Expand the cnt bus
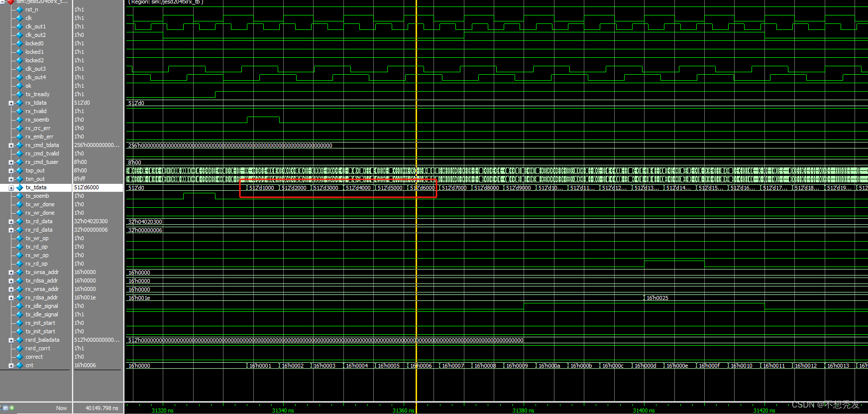Image resolution: width=868 pixels, height=414 pixels. tap(11, 366)
